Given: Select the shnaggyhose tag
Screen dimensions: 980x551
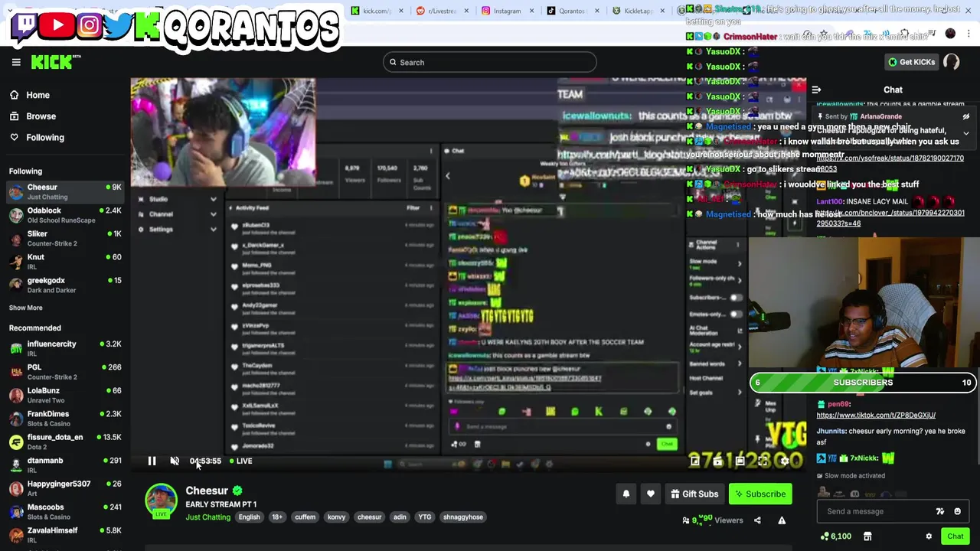Looking at the screenshot, I should [462, 517].
